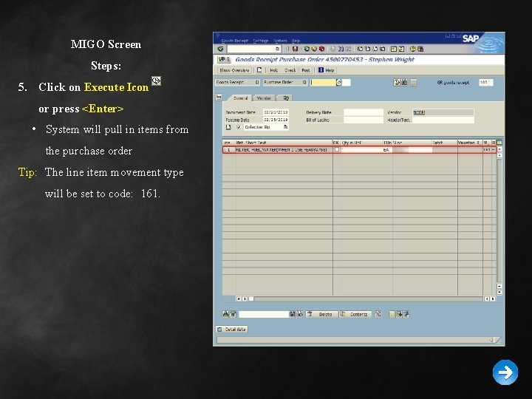Click the Help button with info icon
Image resolution: width=532 pixels, height=399 pixels.
click(x=326, y=70)
